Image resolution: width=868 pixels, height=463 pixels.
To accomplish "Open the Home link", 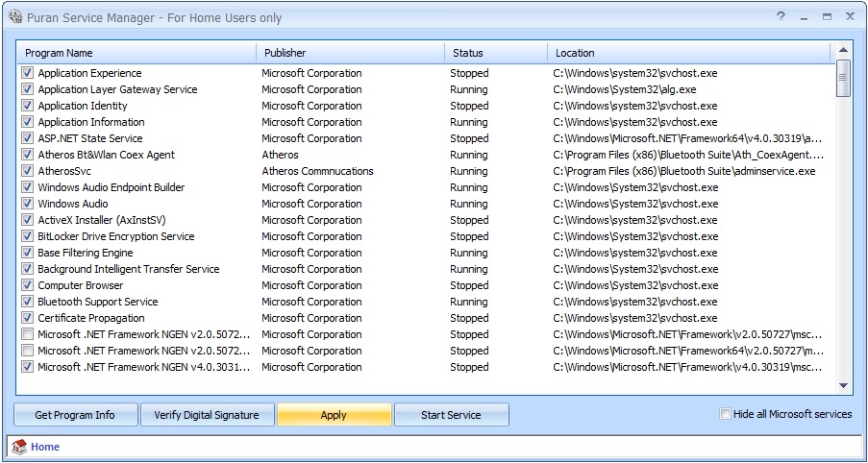I will pos(45,447).
